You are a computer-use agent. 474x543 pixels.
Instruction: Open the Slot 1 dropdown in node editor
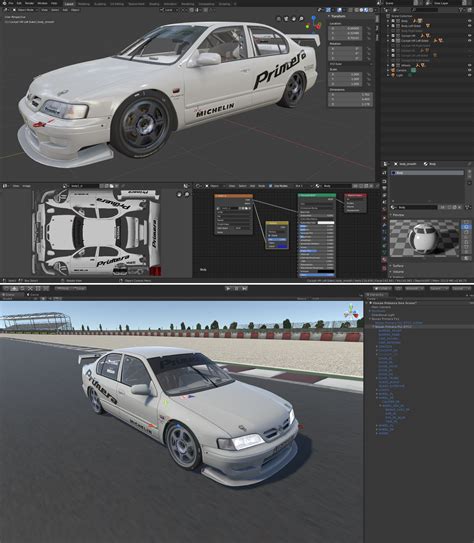[x=302, y=186]
